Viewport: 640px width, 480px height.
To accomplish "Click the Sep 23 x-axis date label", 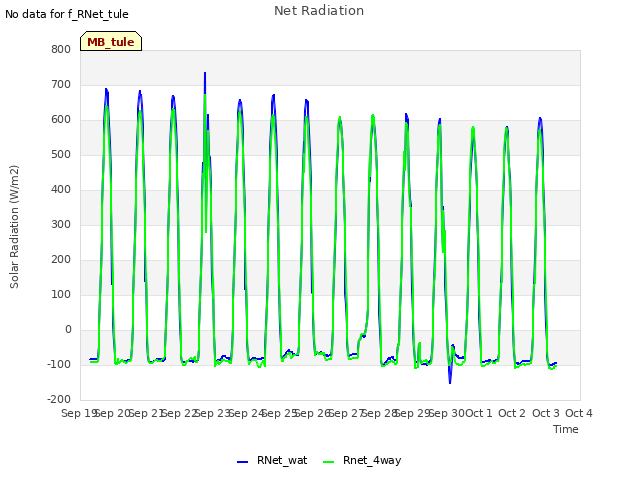I will tap(213, 413).
